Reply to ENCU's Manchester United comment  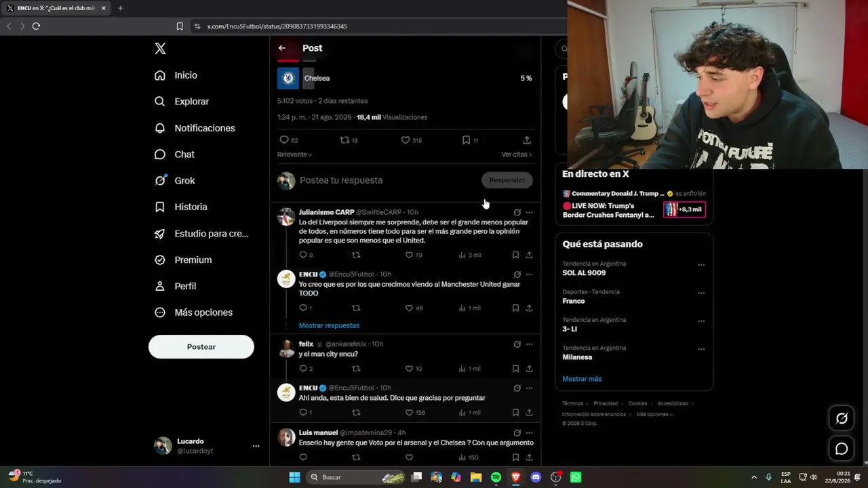[303, 308]
